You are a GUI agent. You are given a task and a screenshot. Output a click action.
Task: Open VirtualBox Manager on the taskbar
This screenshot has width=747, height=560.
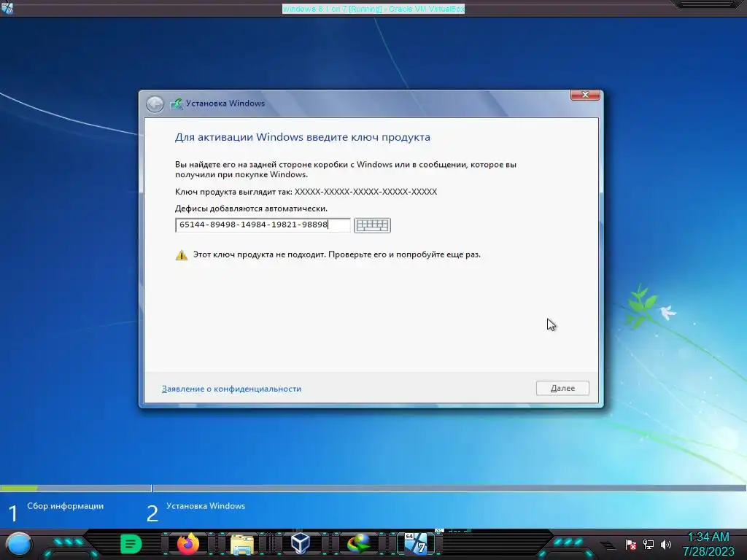point(300,543)
